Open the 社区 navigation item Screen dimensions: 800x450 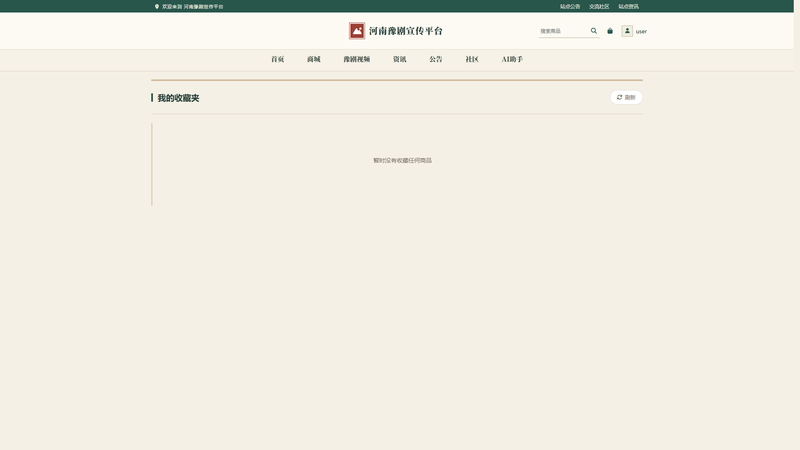point(472,59)
